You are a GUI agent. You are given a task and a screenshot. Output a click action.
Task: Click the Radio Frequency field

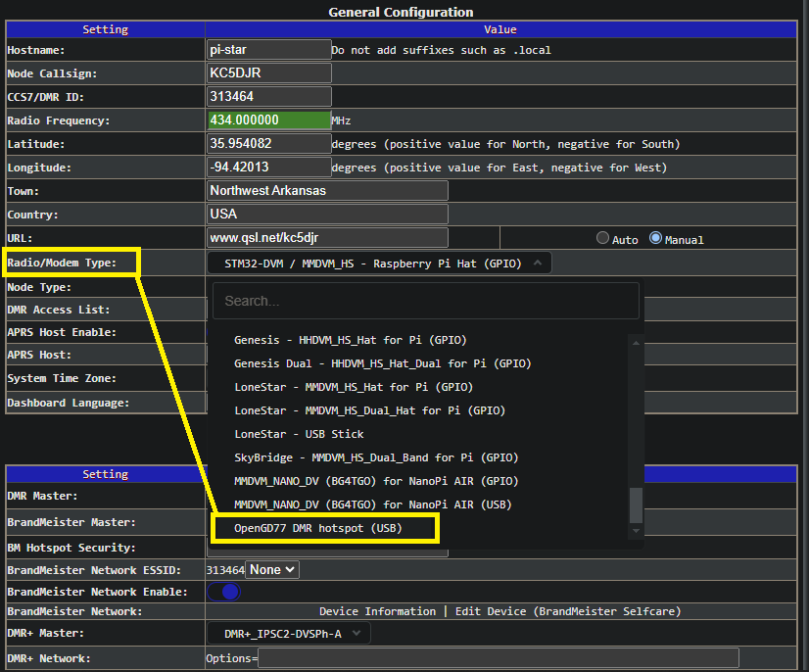click(268, 120)
